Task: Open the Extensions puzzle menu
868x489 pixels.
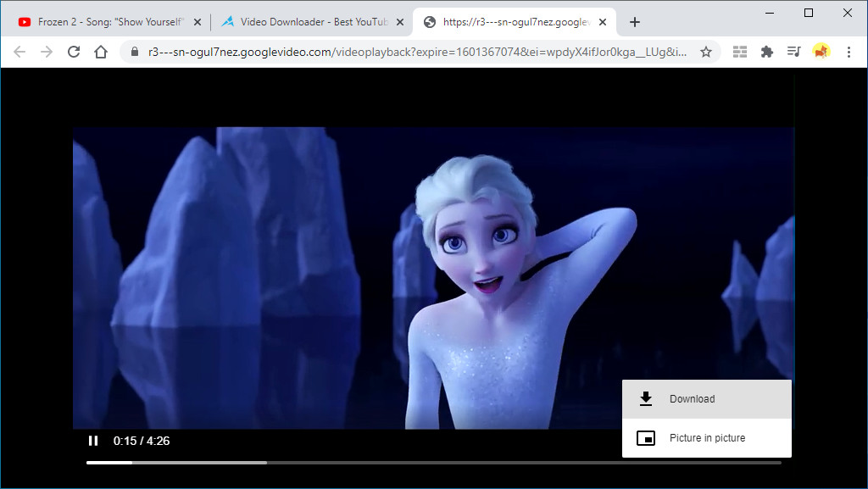Action: (766, 52)
